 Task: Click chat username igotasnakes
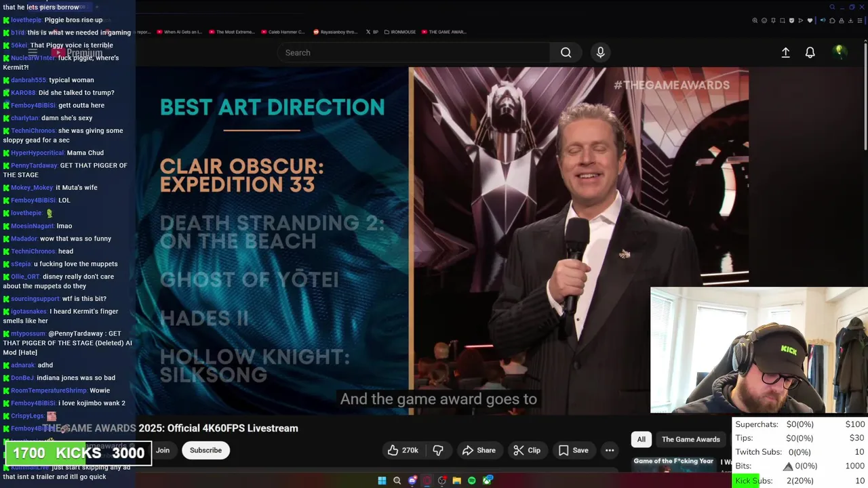tap(28, 312)
